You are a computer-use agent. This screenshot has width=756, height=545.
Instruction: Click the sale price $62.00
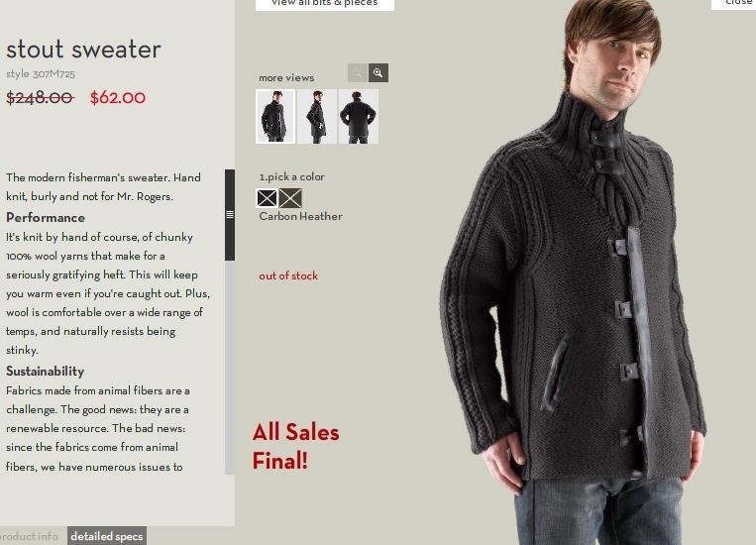click(118, 98)
